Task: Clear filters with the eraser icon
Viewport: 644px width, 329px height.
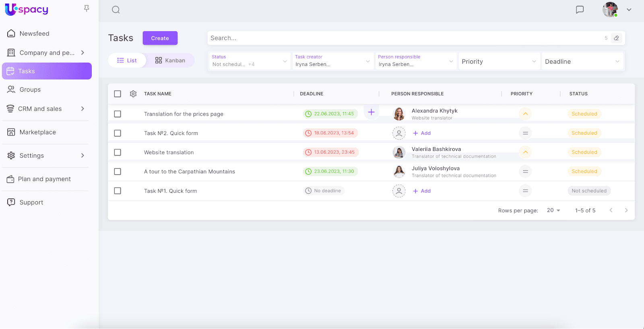Action: point(616,38)
